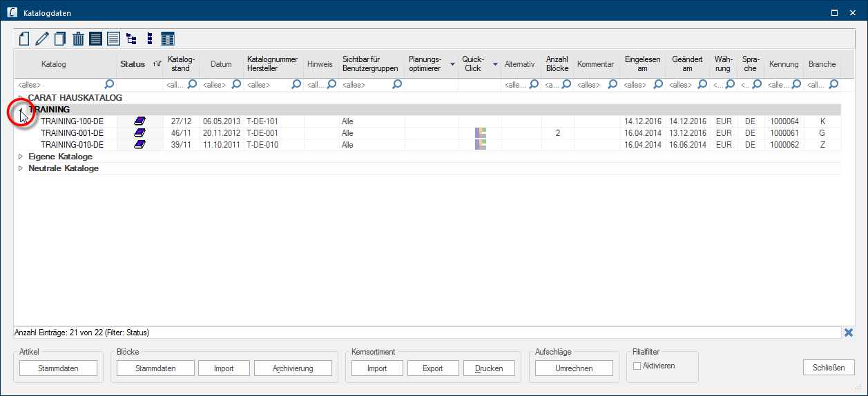
Task: Collapse the TRAINING catalog group
Action: (21, 110)
